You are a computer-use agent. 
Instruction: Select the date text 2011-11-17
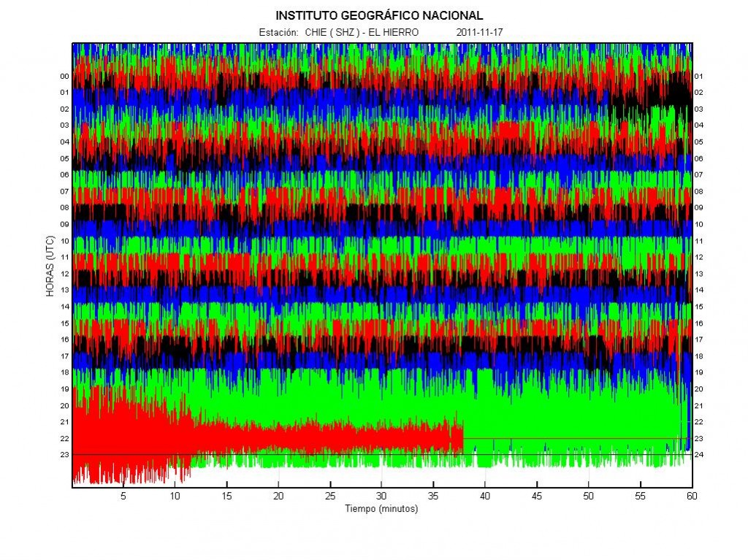pos(479,32)
